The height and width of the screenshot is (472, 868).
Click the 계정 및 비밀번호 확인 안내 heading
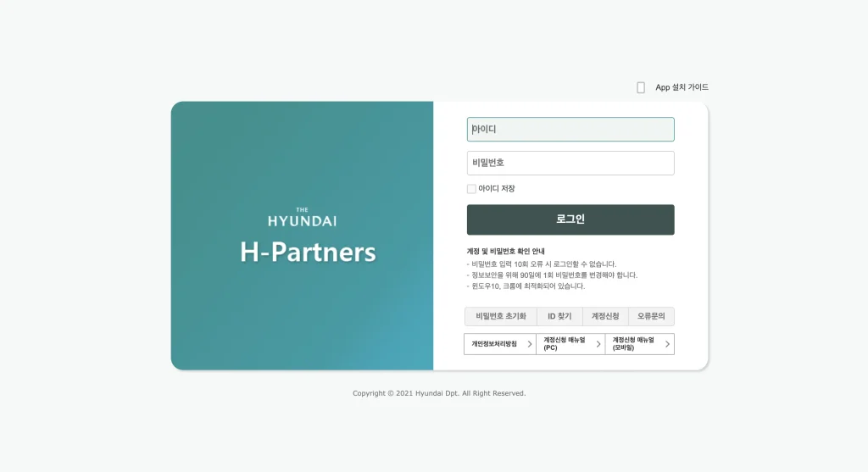(x=505, y=251)
